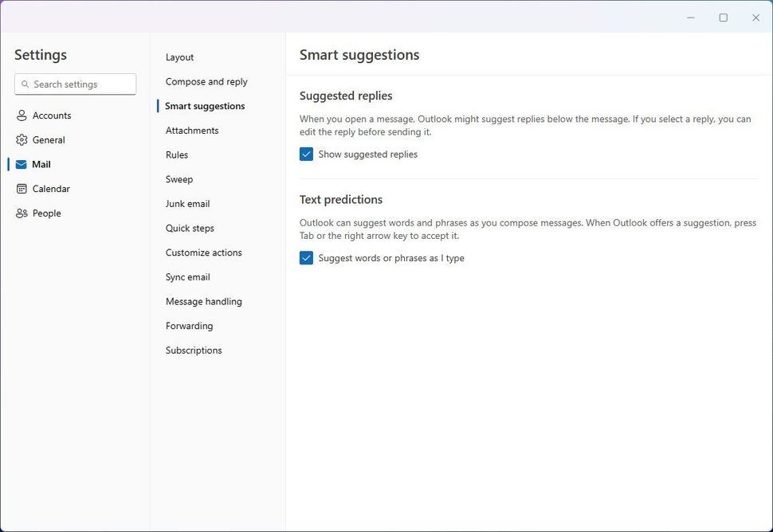The image size is (773, 532).
Task: Go to Forwarding settings
Action: pyautogui.click(x=189, y=326)
